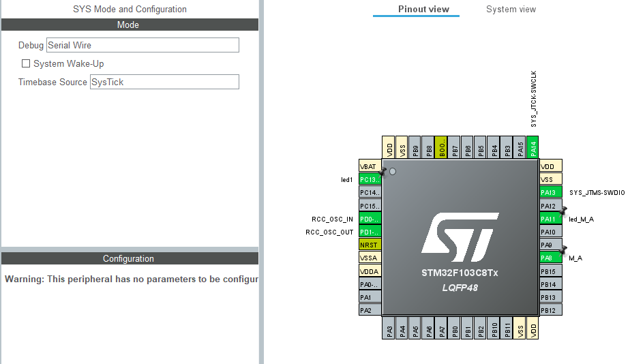Open the Timebase Source dropdown
Image resolution: width=630 pixels, height=364 pixels.
(x=164, y=82)
